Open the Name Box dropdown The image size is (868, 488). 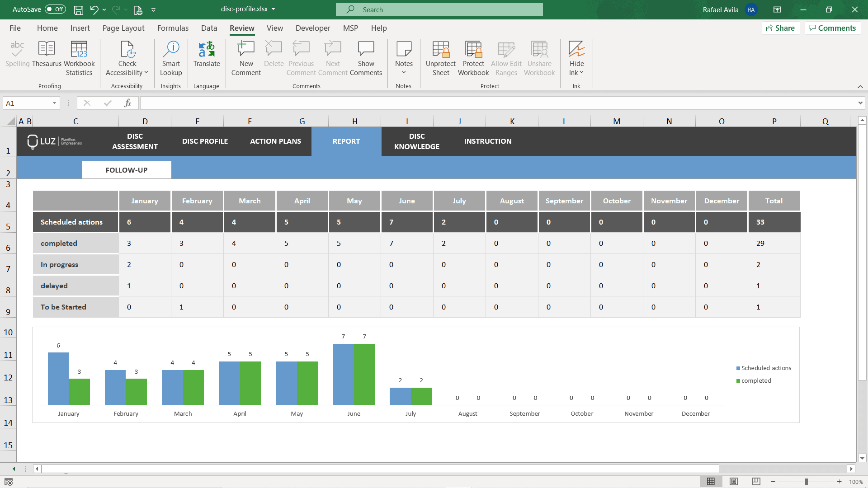(55, 103)
